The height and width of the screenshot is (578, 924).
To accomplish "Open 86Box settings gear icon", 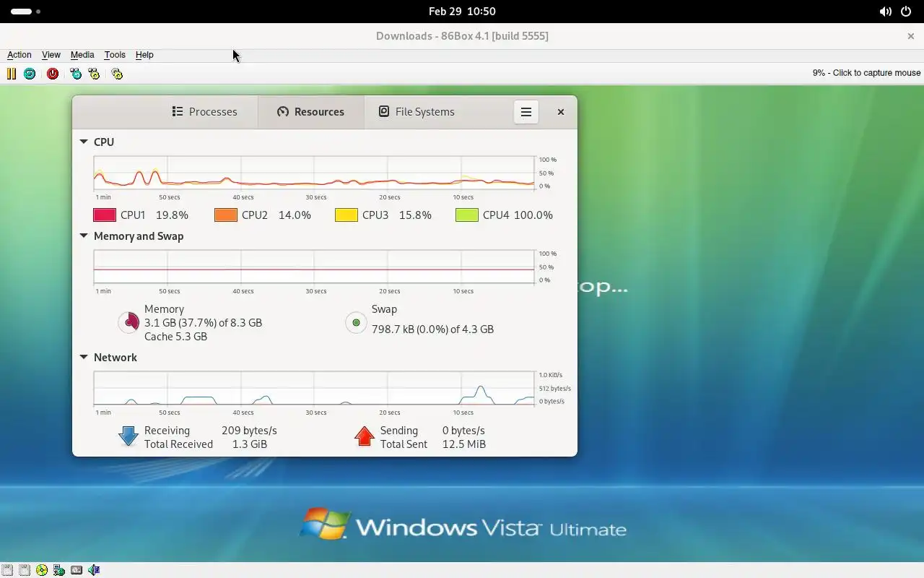I will (117, 74).
